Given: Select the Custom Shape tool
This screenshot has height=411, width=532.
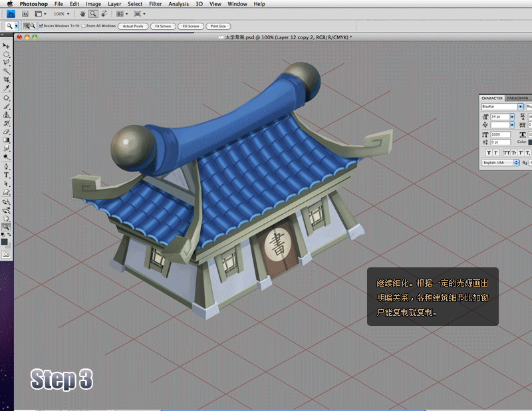Looking at the screenshot, I should pos(6,192).
